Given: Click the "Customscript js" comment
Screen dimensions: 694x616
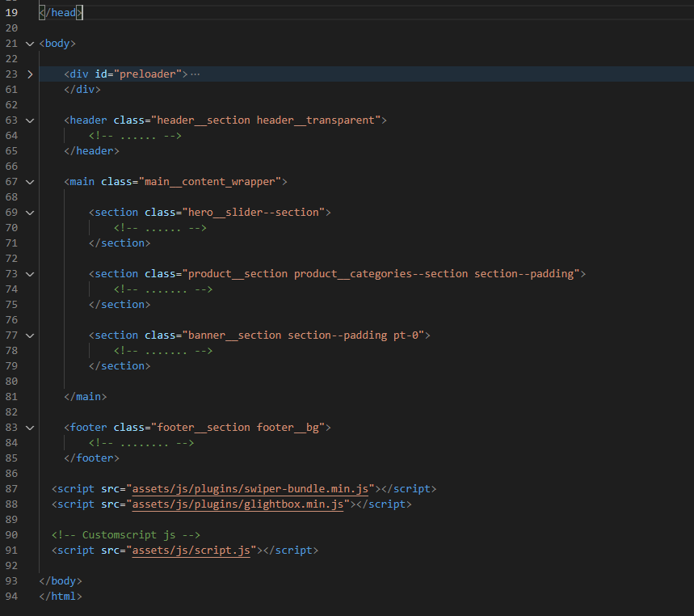Looking at the screenshot, I should (126, 535).
